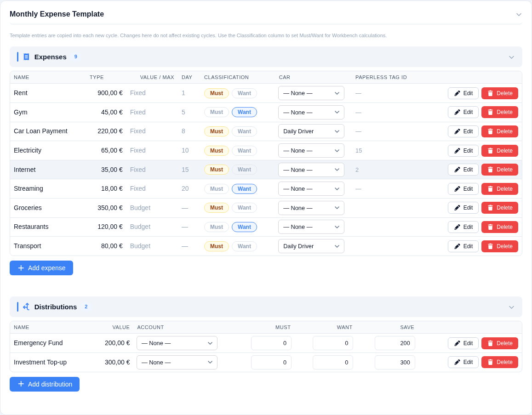Click the 'Streaming' expense name

pyautogui.click(x=29, y=188)
